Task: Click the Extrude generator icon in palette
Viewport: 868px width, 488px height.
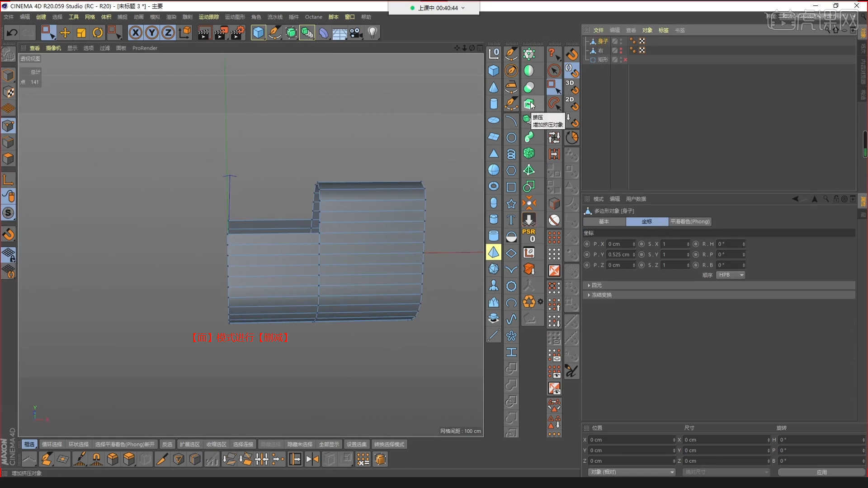Action: (528, 104)
